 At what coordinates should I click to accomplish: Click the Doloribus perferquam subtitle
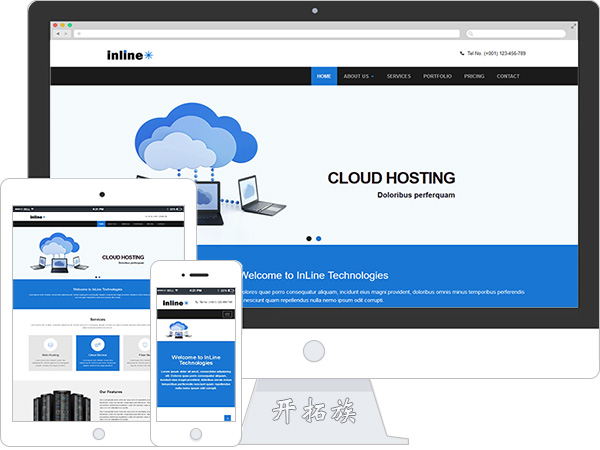pos(416,195)
